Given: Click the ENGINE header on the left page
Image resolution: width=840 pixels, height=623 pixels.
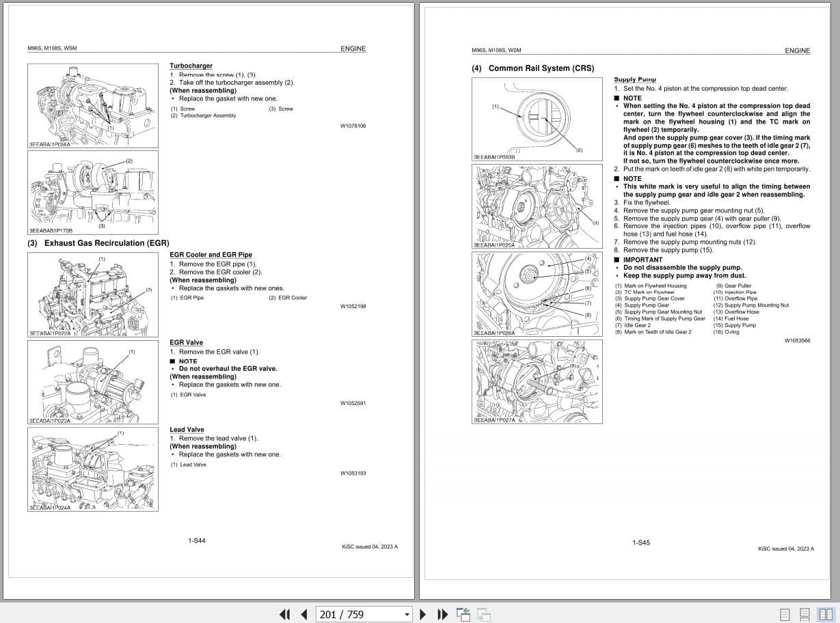Looking at the screenshot, I should pyautogui.click(x=353, y=49).
